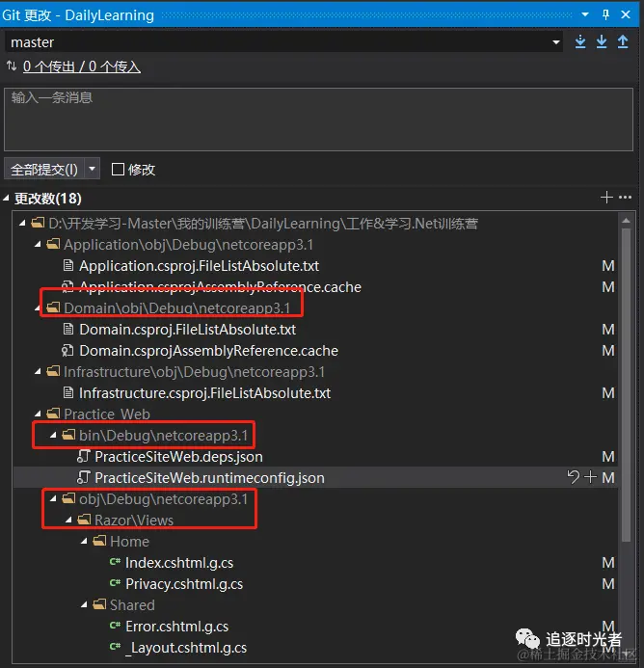The width and height of the screenshot is (644, 668).
Task: Click the M status of Application.csproj.FileListAbsolute.txt
Action: (607, 266)
